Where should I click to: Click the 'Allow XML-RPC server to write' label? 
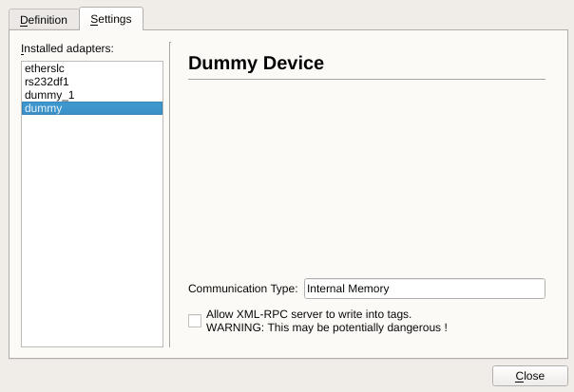pos(308,314)
